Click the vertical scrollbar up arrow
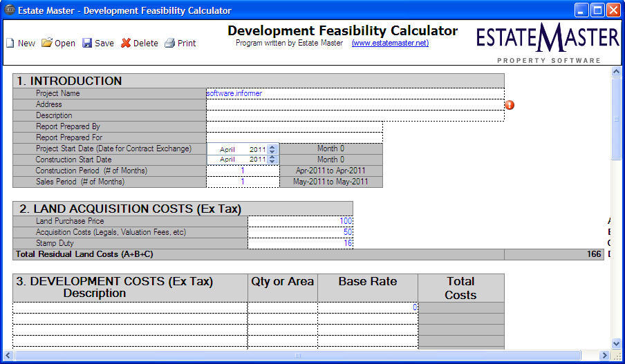The image size is (625, 364). coord(616,72)
